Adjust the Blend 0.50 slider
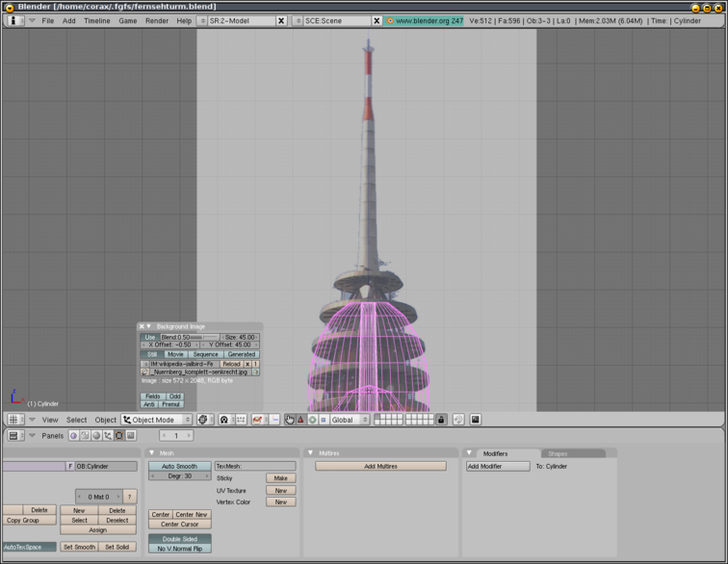The height and width of the screenshot is (564, 728). [x=190, y=337]
